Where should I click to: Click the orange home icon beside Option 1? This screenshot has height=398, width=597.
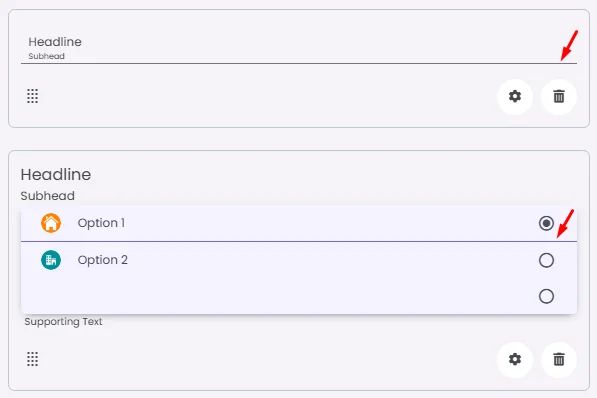51,223
